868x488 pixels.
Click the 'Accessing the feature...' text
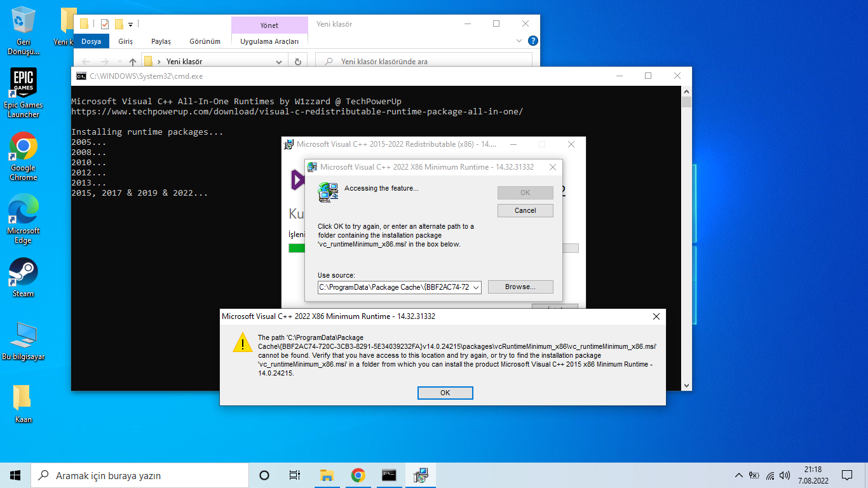pyautogui.click(x=381, y=188)
